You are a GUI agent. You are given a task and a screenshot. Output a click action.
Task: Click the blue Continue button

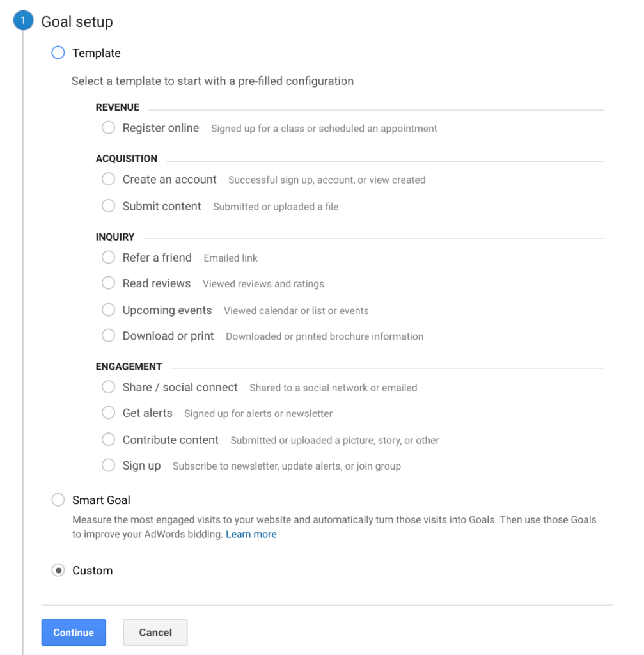[x=74, y=633]
